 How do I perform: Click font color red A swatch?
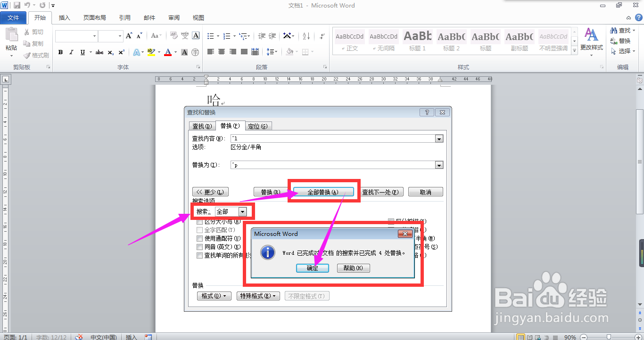[167, 52]
